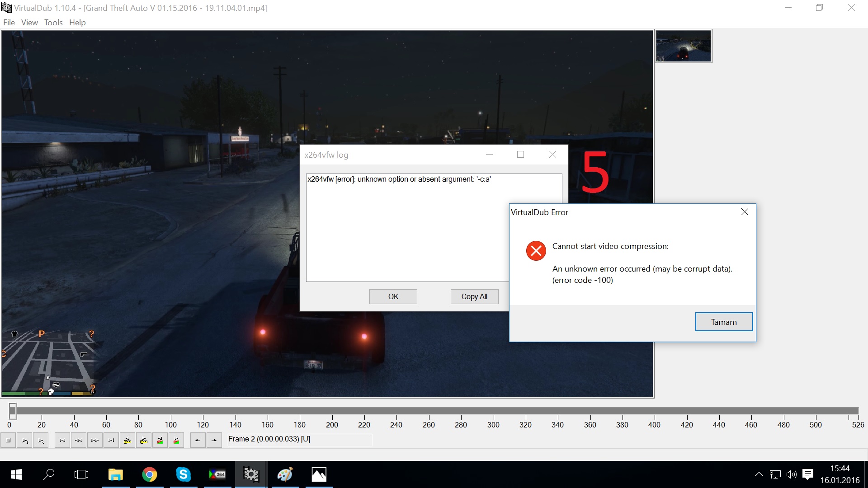Click the small video preview thumbnail
Viewport: 868px width, 488px height.
click(683, 46)
